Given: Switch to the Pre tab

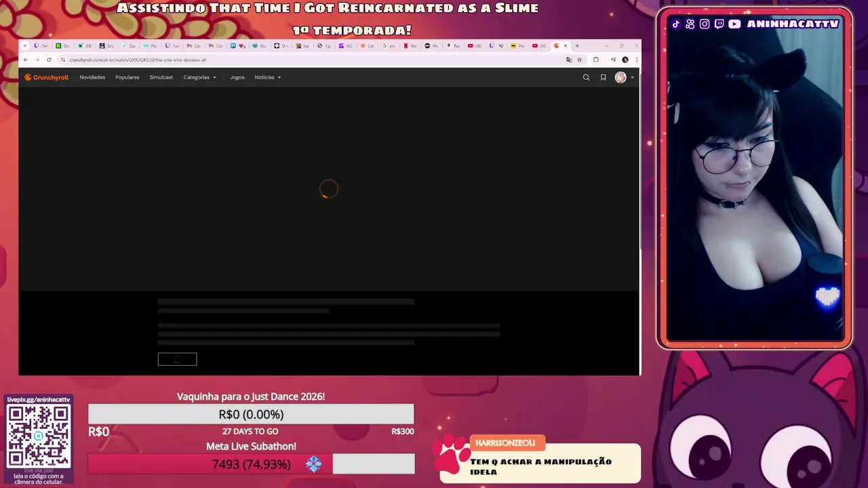Looking at the screenshot, I should (519, 46).
